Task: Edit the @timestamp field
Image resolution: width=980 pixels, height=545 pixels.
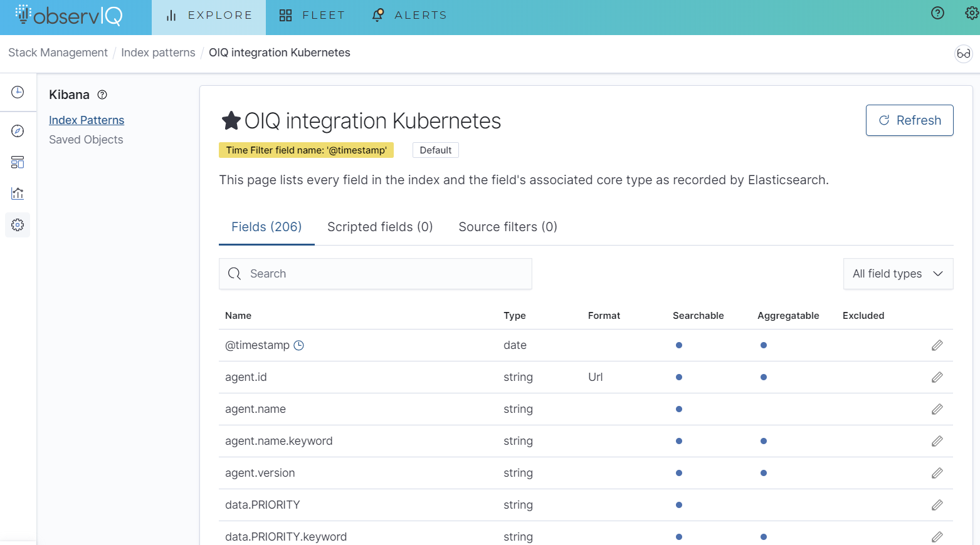Action: [937, 345]
